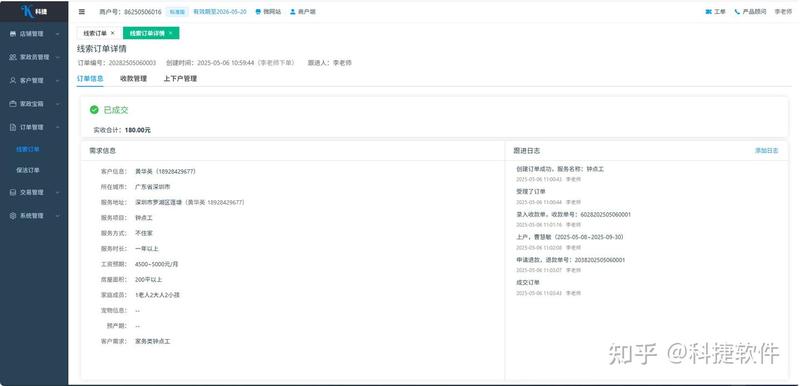
Task: Click the 系统管理 gear icon
Action: point(13,216)
